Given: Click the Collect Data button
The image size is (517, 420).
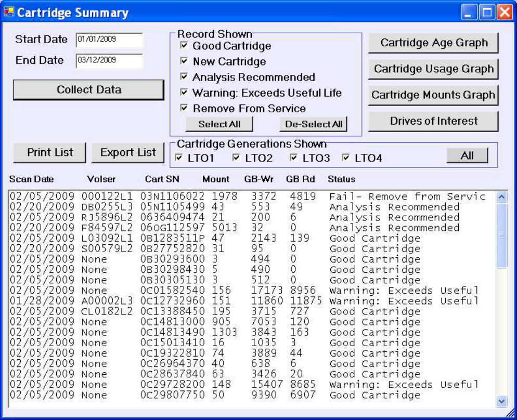Looking at the screenshot, I should [x=88, y=89].
